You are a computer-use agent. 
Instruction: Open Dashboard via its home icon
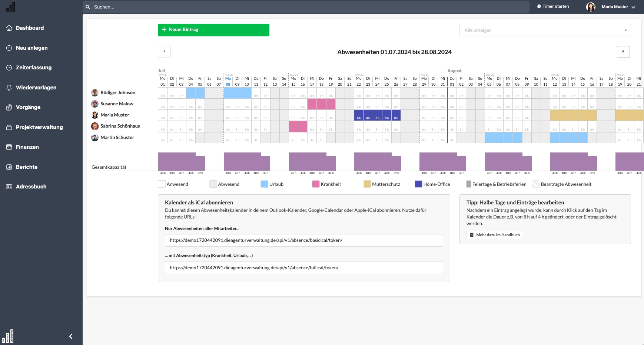9,28
